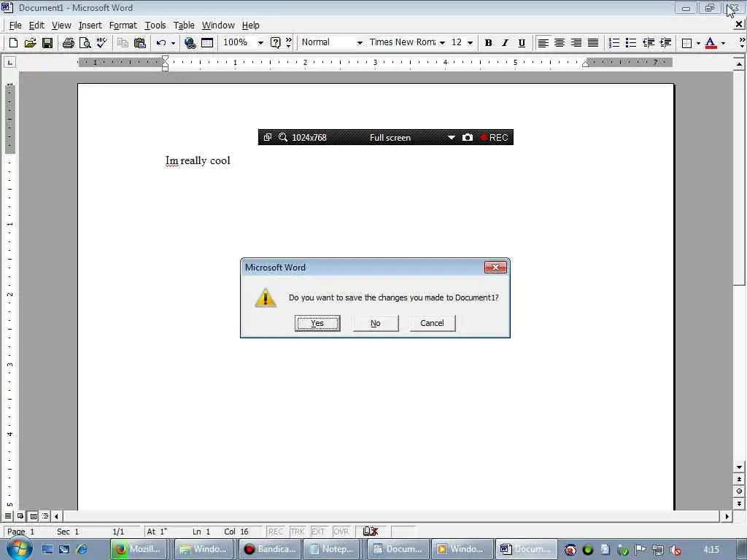Open the Times New Roman font dropdown

(442, 43)
